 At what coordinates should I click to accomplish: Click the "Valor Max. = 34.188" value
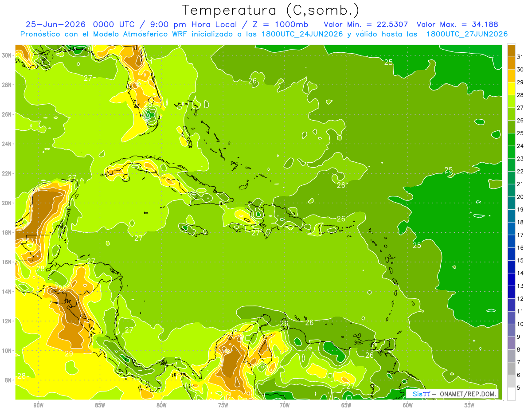458,24
